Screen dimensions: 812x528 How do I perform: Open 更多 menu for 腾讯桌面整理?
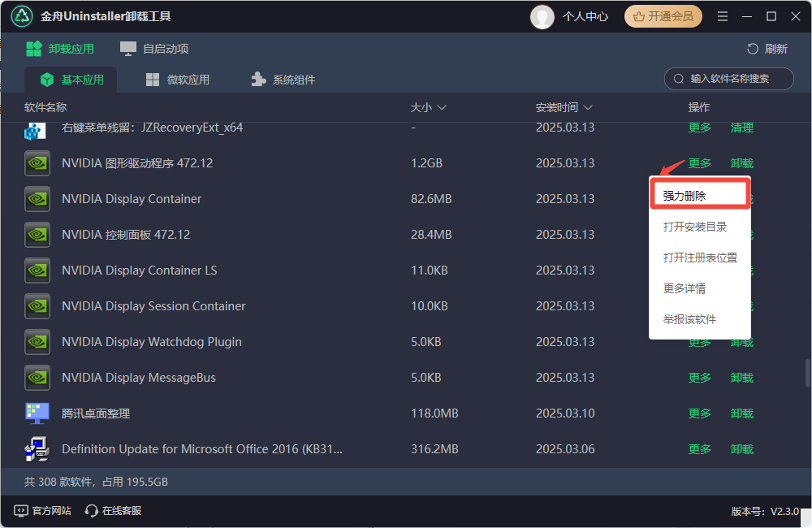[x=699, y=413]
